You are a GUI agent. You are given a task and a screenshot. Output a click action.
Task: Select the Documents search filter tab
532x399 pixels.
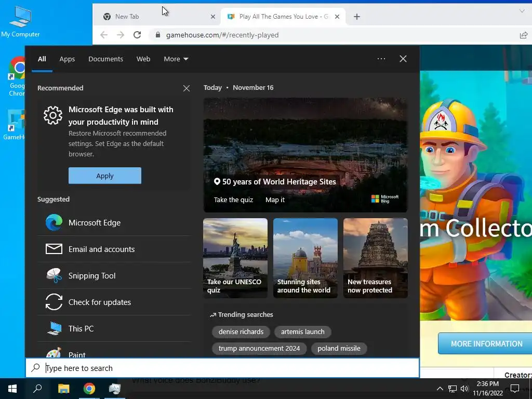pos(105,59)
